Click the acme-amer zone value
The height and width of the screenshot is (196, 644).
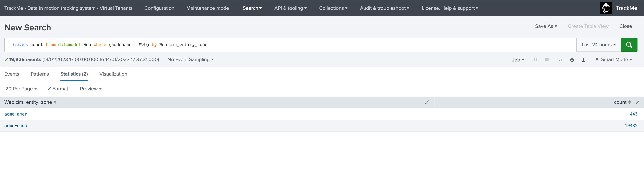[x=16, y=114]
